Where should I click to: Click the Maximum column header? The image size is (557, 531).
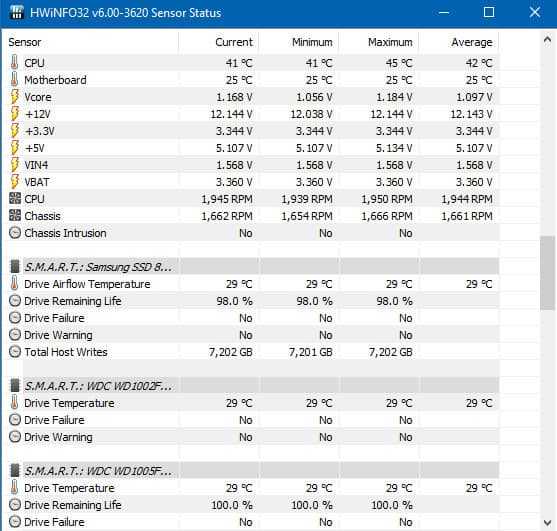pyautogui.click(x=379, y=42)
